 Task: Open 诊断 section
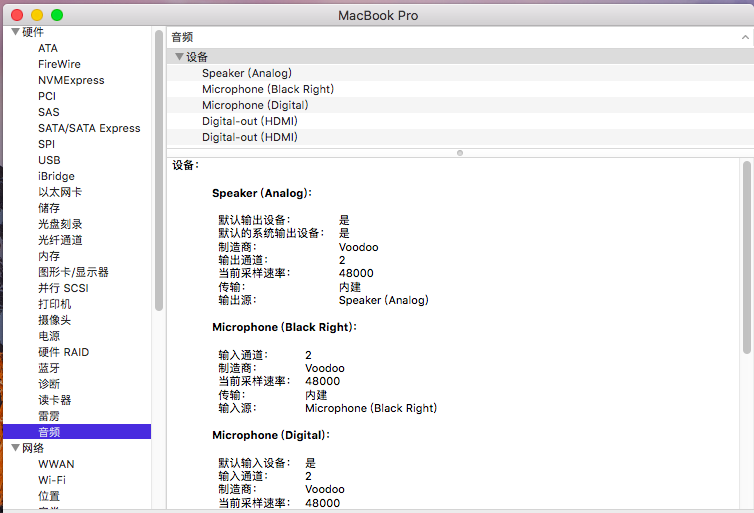pos(49,384)
